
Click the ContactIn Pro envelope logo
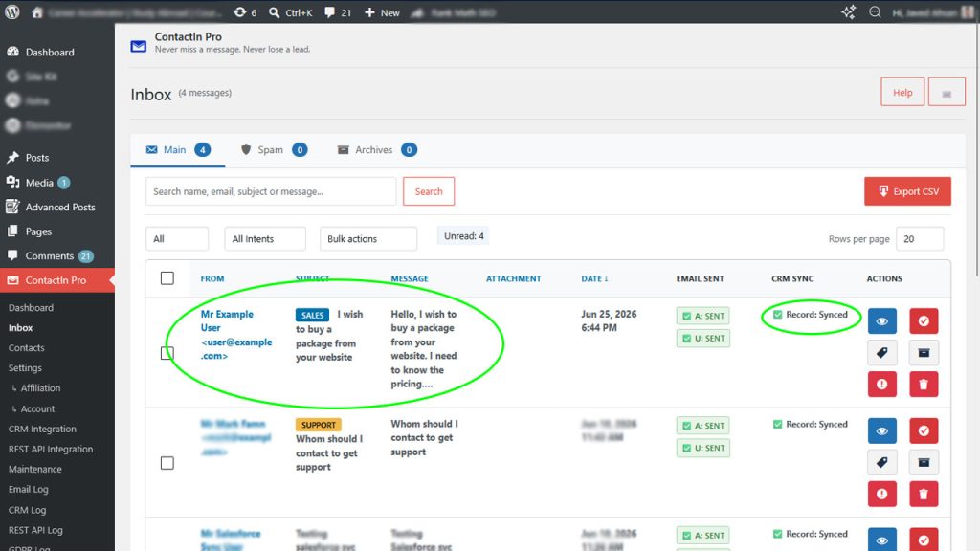click(138, 46)
